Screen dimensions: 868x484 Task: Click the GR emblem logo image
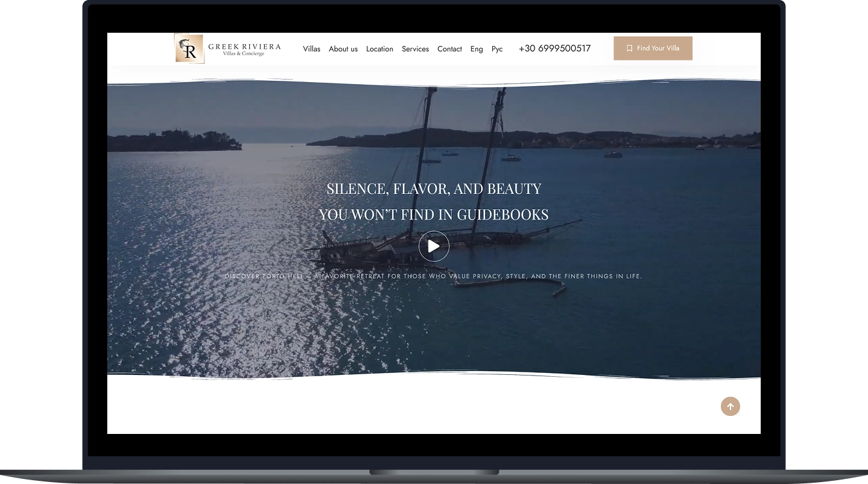190,49
